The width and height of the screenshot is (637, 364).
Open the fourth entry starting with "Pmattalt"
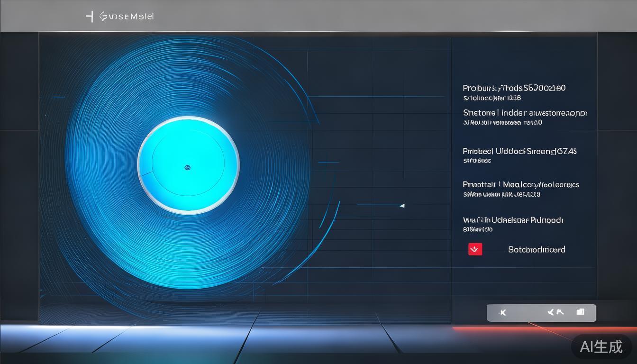pos(520,184)
